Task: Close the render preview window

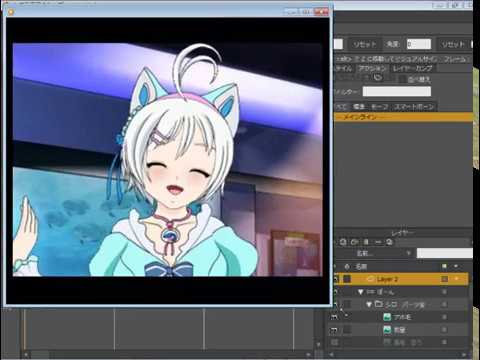Action: pos(321,12)
